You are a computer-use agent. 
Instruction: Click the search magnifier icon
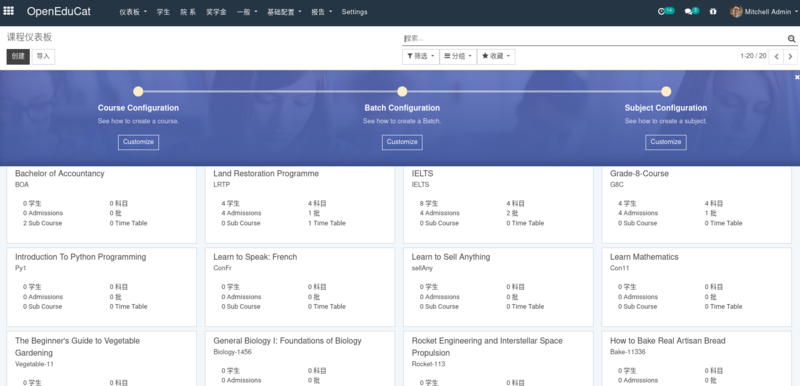[x=791, y=39]
